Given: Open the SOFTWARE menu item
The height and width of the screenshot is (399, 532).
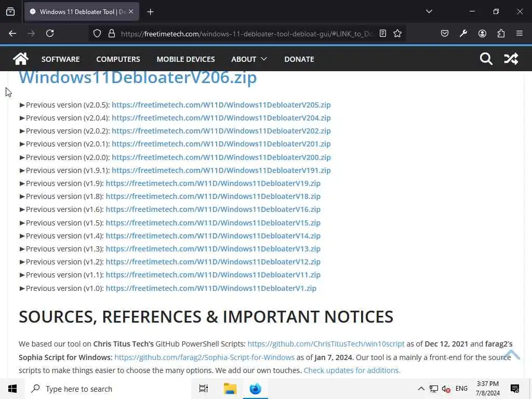Looking at the screenshot, I should click(x=60, y=59).
